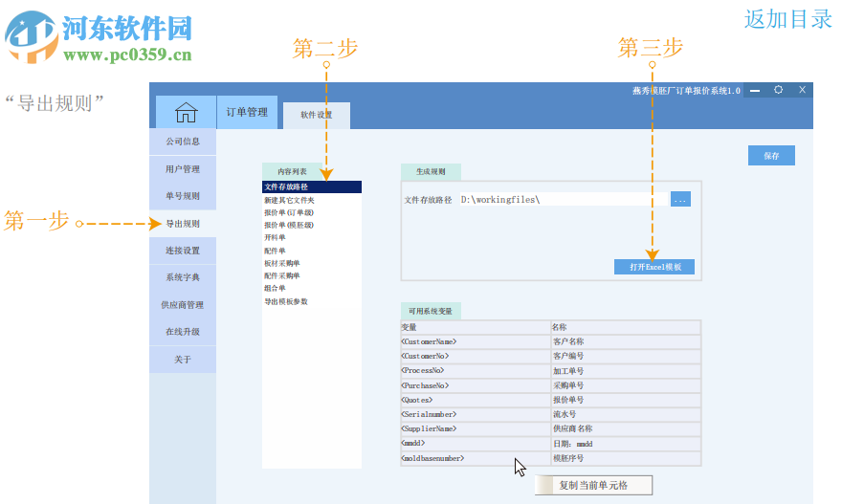Open 连接设置 in the sidebar

point(183,251)
